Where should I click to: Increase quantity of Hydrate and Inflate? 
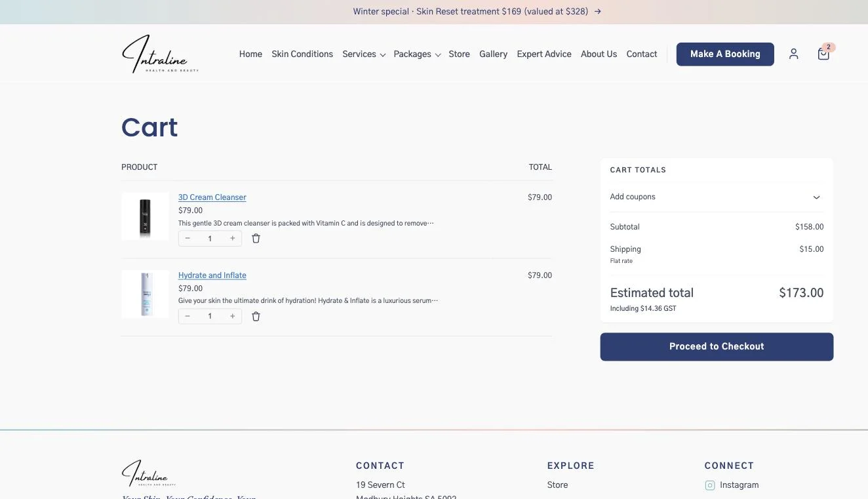232,317
